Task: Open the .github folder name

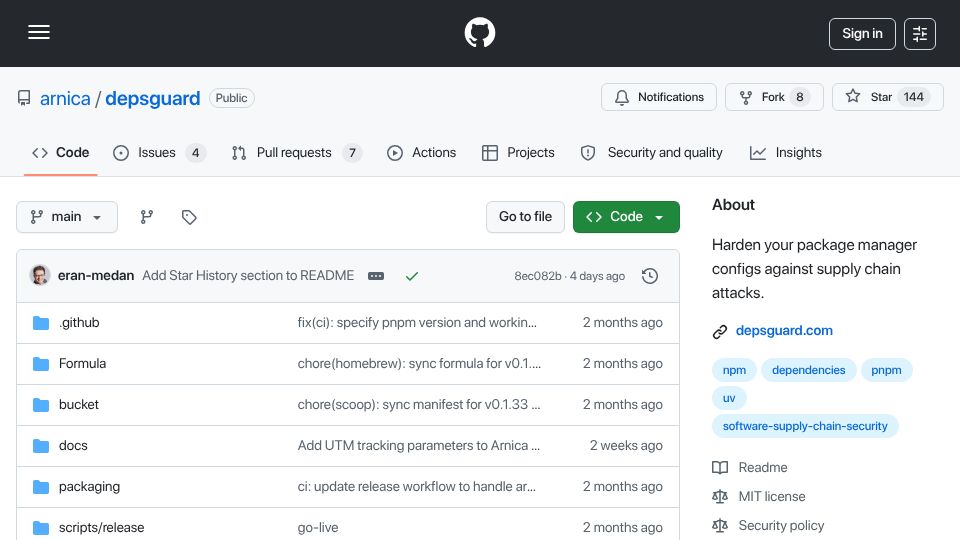Action: tap(79, 323)
